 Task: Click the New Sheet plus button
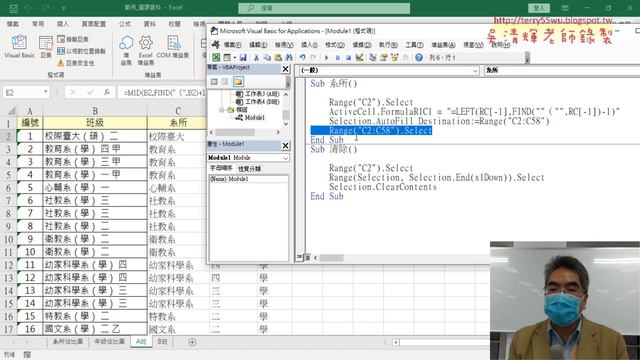[192, 342]
